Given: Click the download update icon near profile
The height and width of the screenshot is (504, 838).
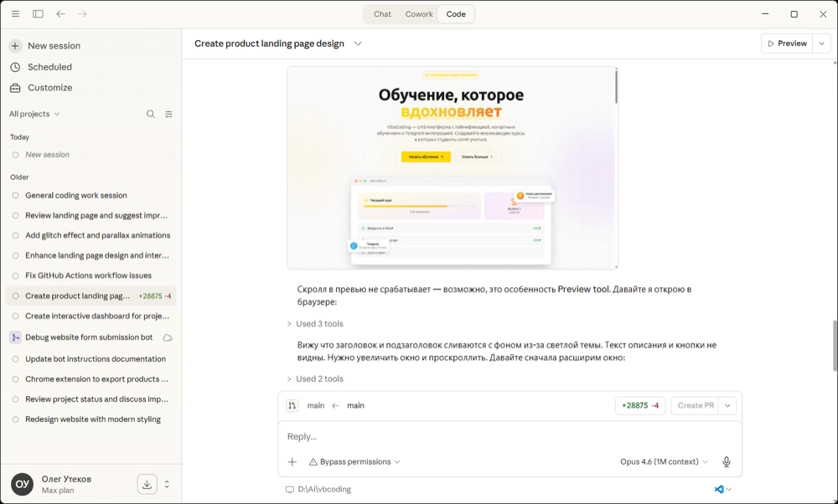Looking at the screenshot, I should tap(147, 484).
